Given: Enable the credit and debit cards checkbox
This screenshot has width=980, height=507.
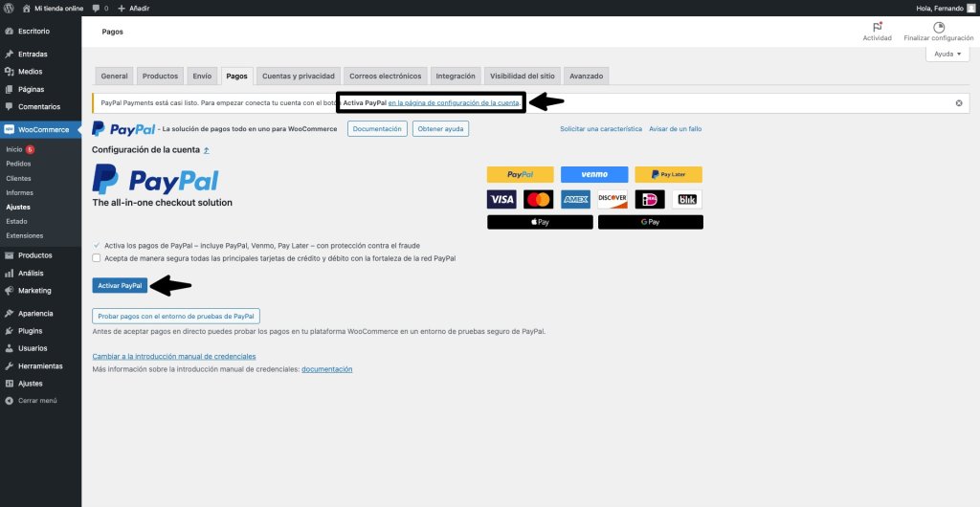Looking at the screenshot, I should 97,258.
